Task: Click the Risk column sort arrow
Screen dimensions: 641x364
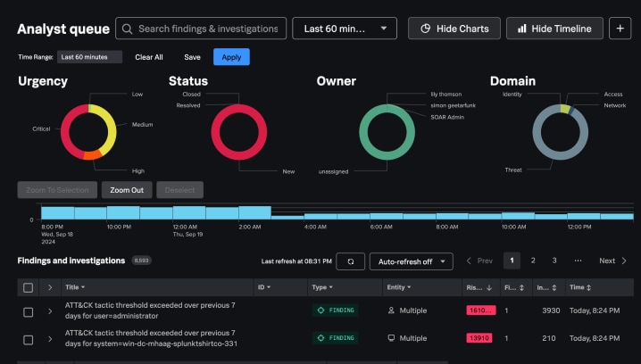Action: 489,288
